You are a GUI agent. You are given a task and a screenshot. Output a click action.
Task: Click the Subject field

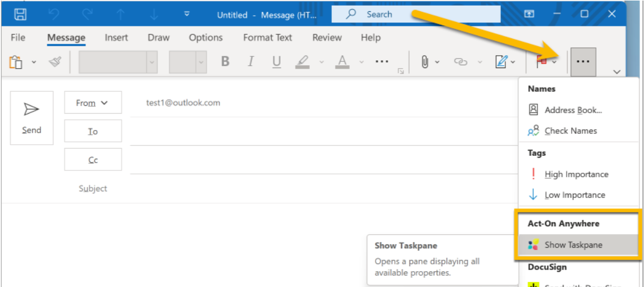(323, 189)
